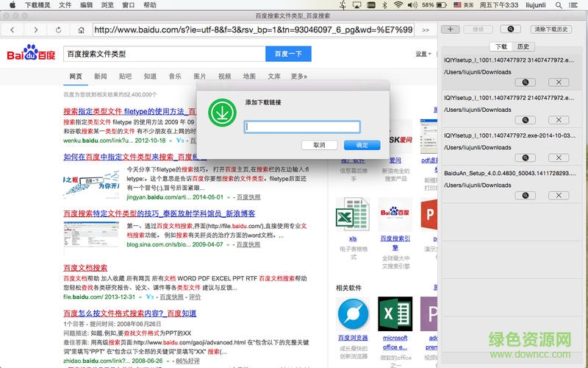Screen dimensions: 588x368
Task: Remove first IQIYIsetup download with X button
Action: pos(558,82)
